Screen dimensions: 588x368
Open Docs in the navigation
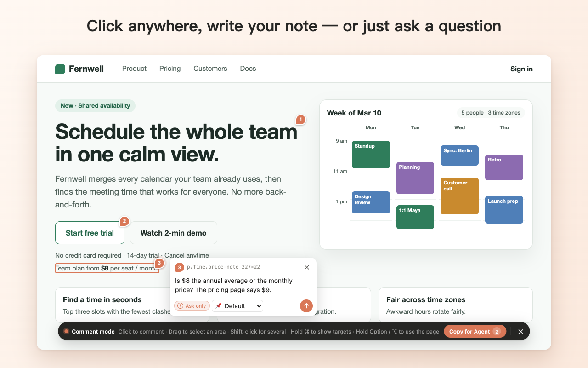(x=248, y=69)
